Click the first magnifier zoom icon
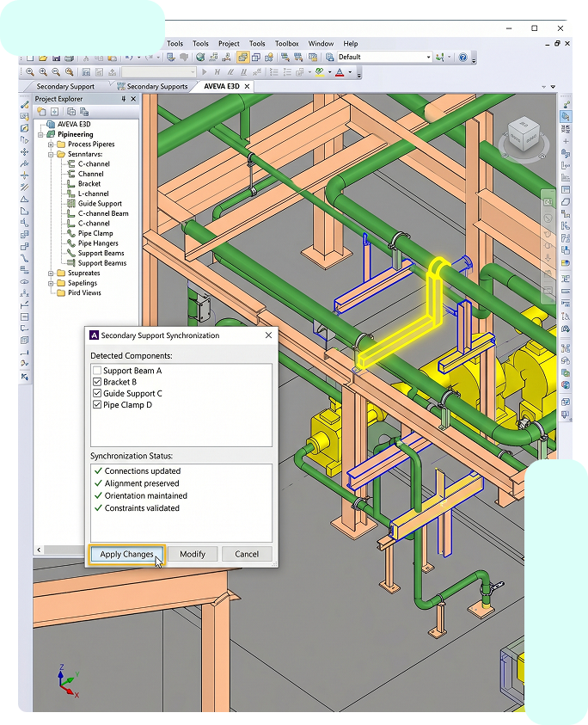588x725 pixels. pos(30,72)
